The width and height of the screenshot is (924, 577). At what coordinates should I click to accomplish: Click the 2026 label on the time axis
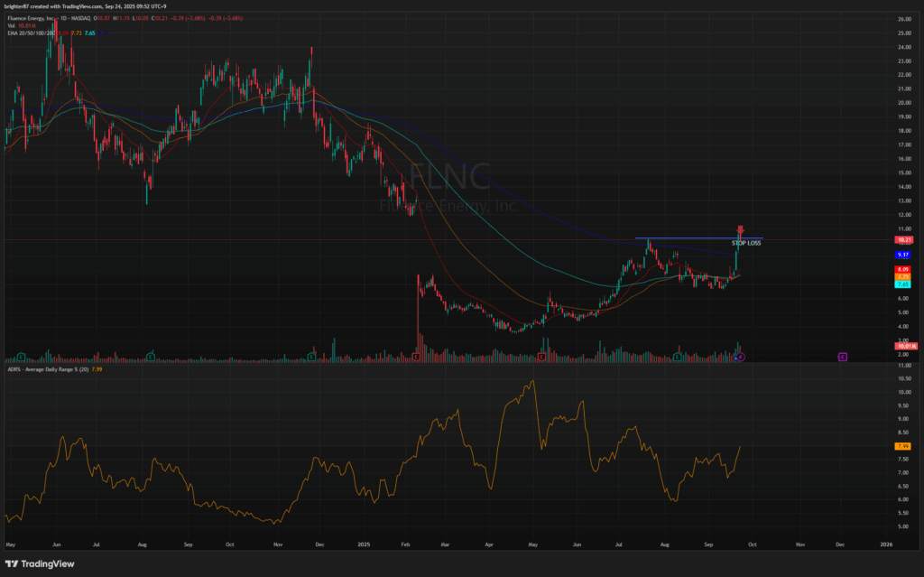[886, 544]
